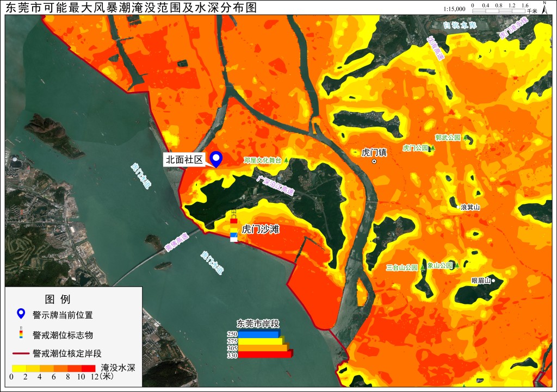Click the 广深沿江高速 expressway label

pyautogui.click(x=275, y=185)
